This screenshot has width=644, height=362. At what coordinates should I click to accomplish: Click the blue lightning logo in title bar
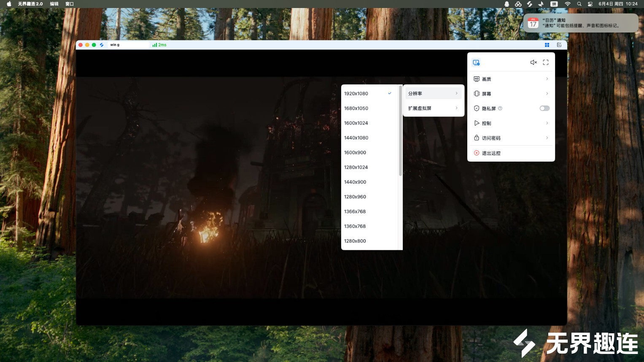pyautogui.click(x=102, y=45)
